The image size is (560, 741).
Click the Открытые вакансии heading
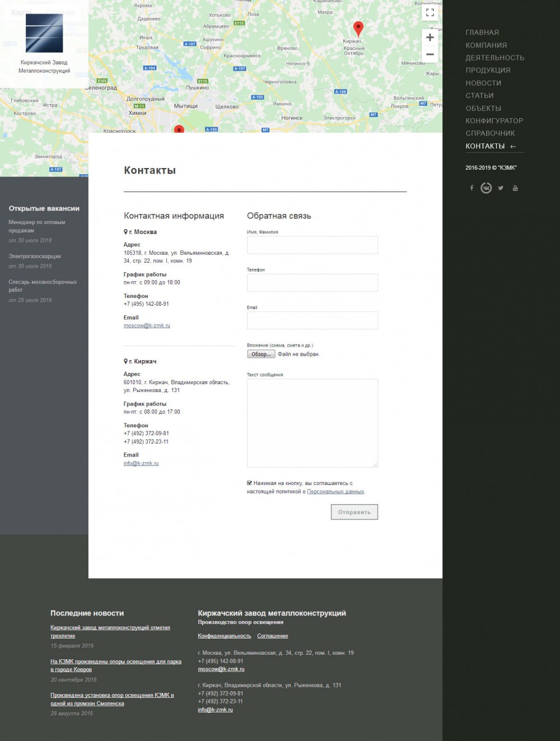tap(44, 208)
